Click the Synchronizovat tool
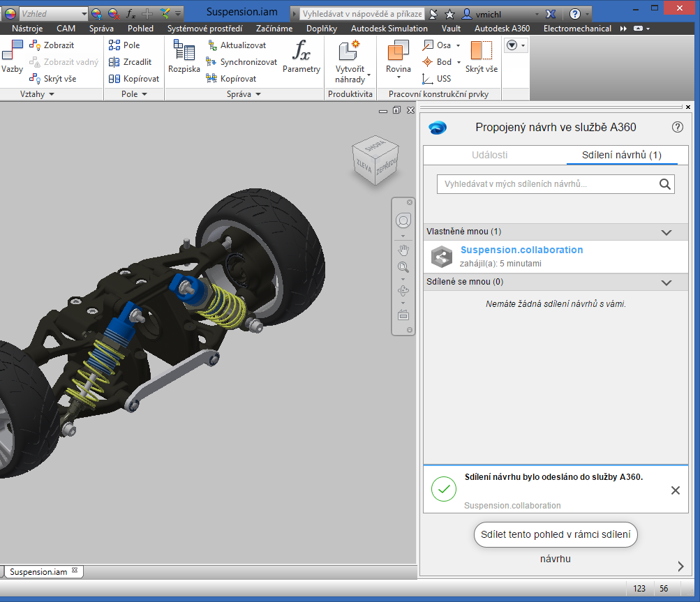This screenshot has height=602, width=700. tap(241, 62)
